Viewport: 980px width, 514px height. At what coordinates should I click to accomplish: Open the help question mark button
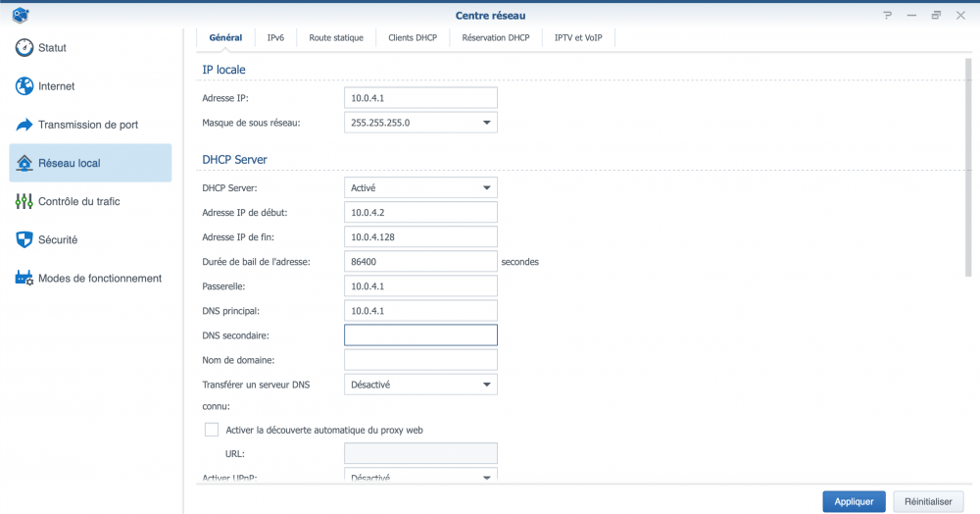click(x=887, y=16)
